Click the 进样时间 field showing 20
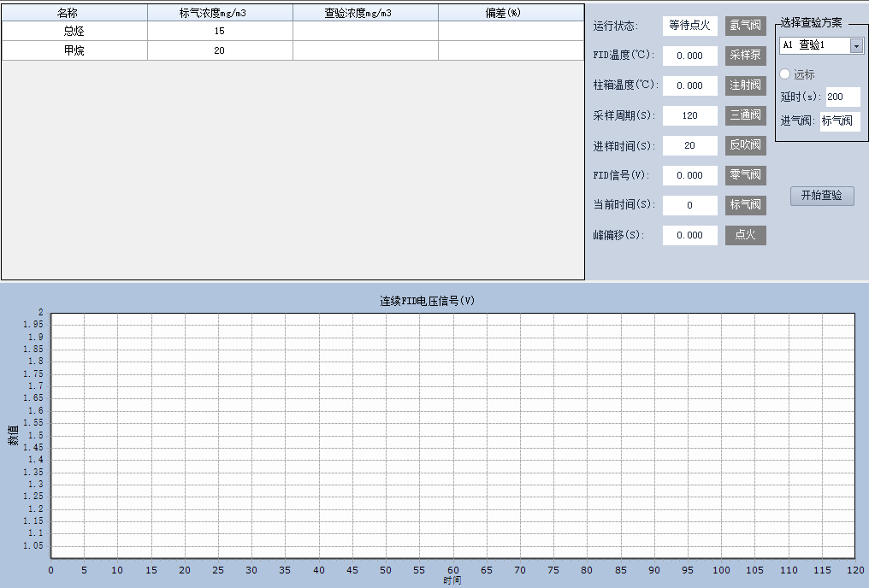Screen dimensions: 869x588 coord(689,145)
